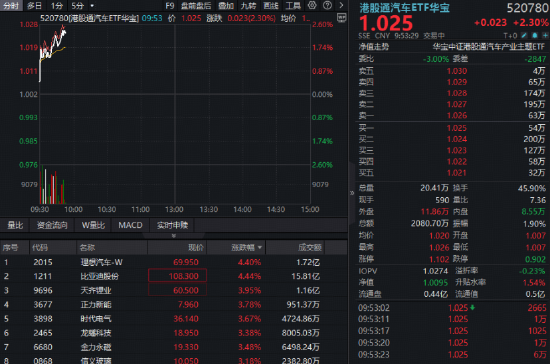Click 跌停 price 0.902
The image size is (550, 364).
535,259
